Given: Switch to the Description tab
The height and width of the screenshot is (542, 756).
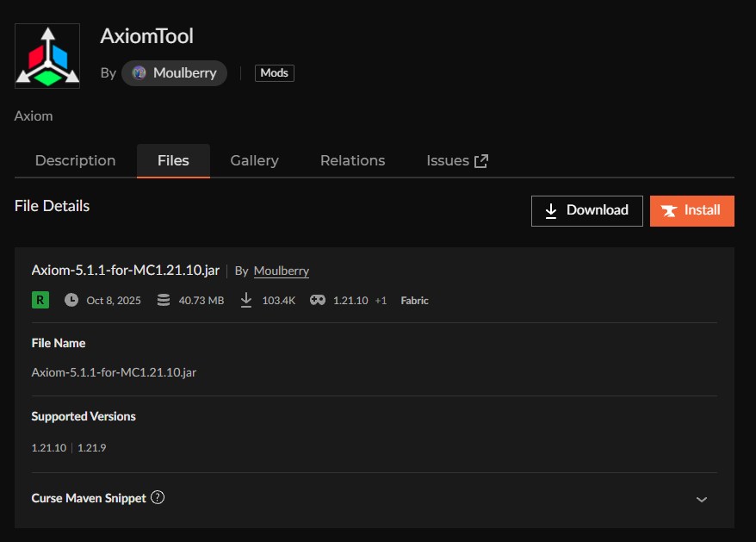Looking at the screenshot, I should click(x=75, y=161).
